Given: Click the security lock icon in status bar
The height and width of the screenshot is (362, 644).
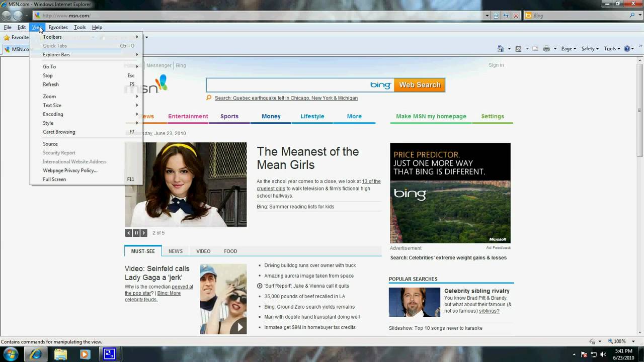Looking at the screenshot, I should pos(592,341).
